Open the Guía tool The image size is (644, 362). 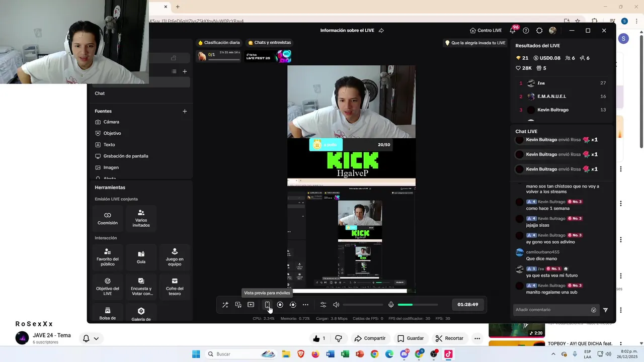click(141, 257)
